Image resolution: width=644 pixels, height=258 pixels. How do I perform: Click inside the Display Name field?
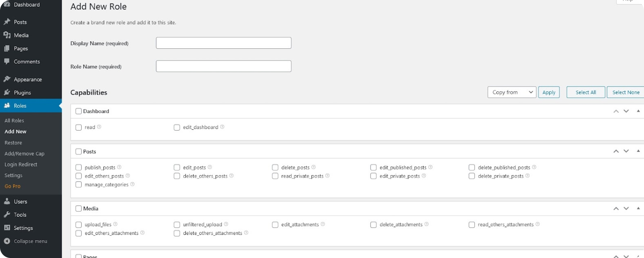223,43
